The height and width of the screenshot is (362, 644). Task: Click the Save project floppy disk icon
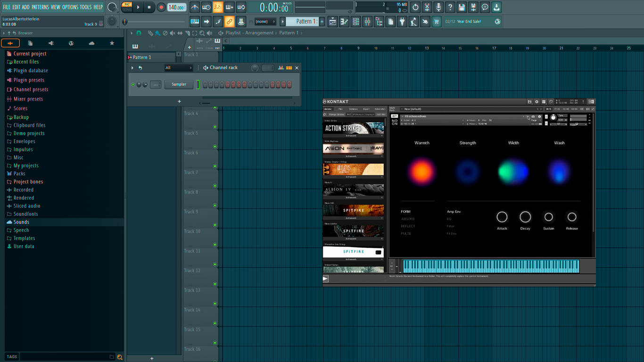462,7
